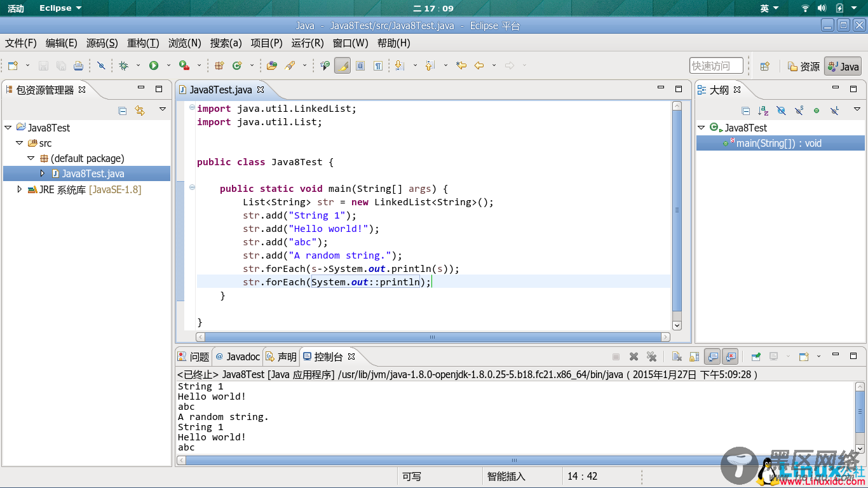Toggle Show Console on Standard Error
The image size is (868, 488).
coord(731,357)
